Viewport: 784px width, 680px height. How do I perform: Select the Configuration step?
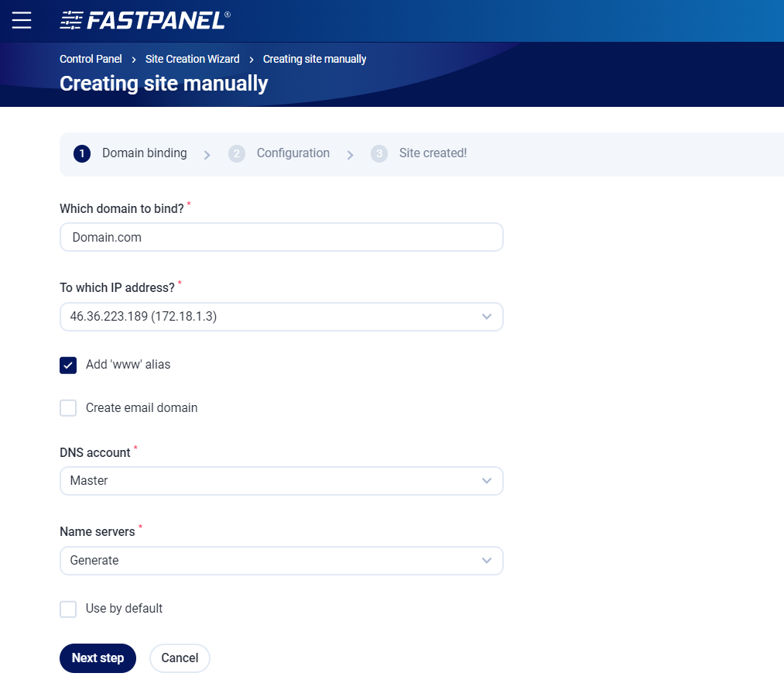[293, 153]
